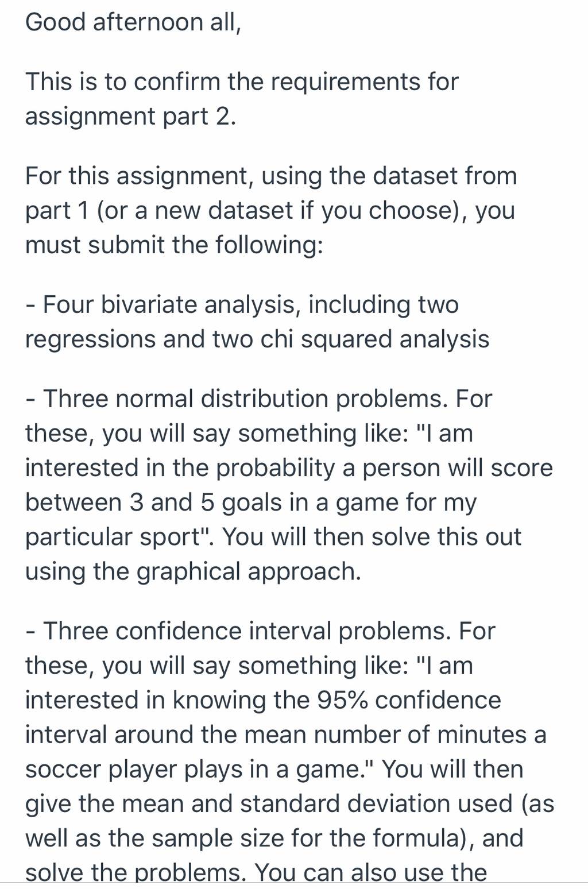Image resolution: width=588 pixels, height=889 pixels.
Task: Click the 'Good afternoon all,' greeting line
Action: coord(133,22)
